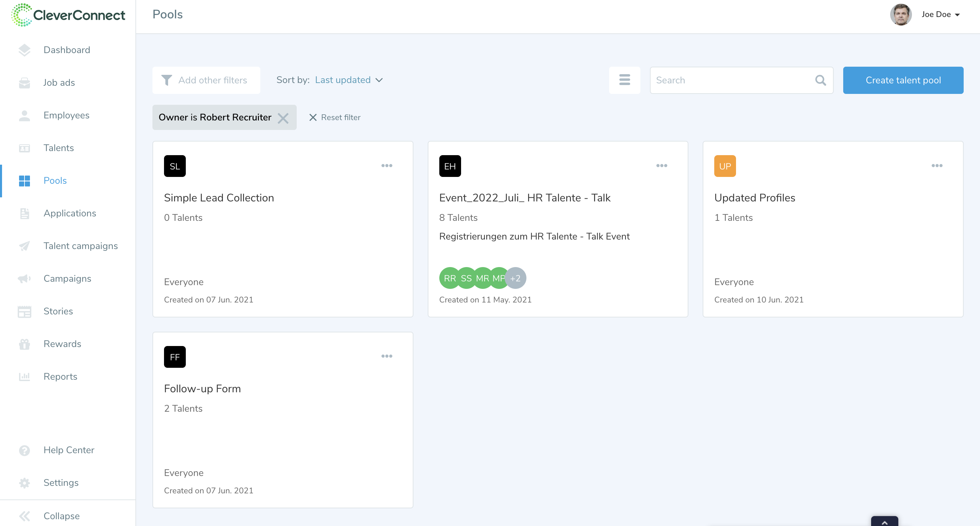Open options menu for Simple Lead Collection

tap(387, 165)
